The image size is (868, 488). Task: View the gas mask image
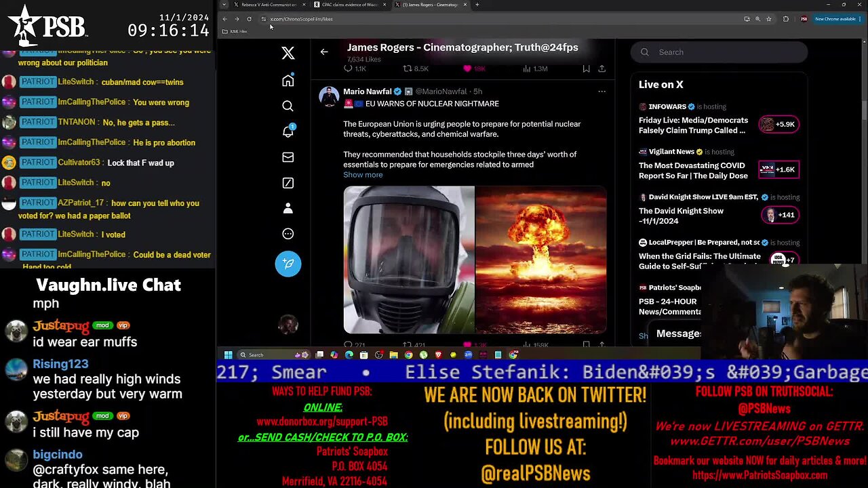point(409,260)
